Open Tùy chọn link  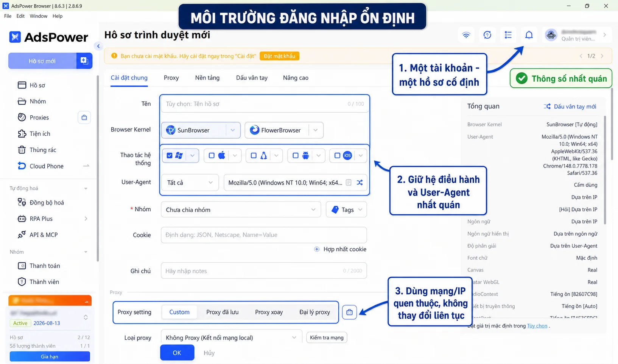(537, 326)
